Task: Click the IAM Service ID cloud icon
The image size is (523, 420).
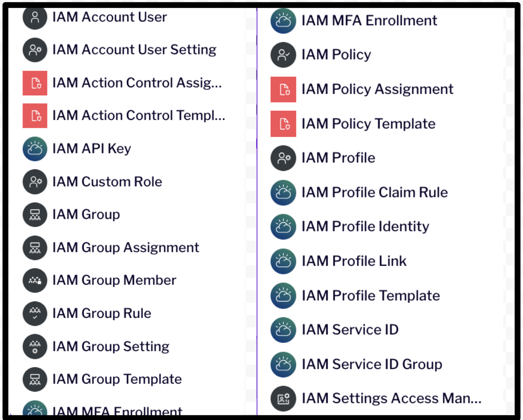Action: pos(283,330)
